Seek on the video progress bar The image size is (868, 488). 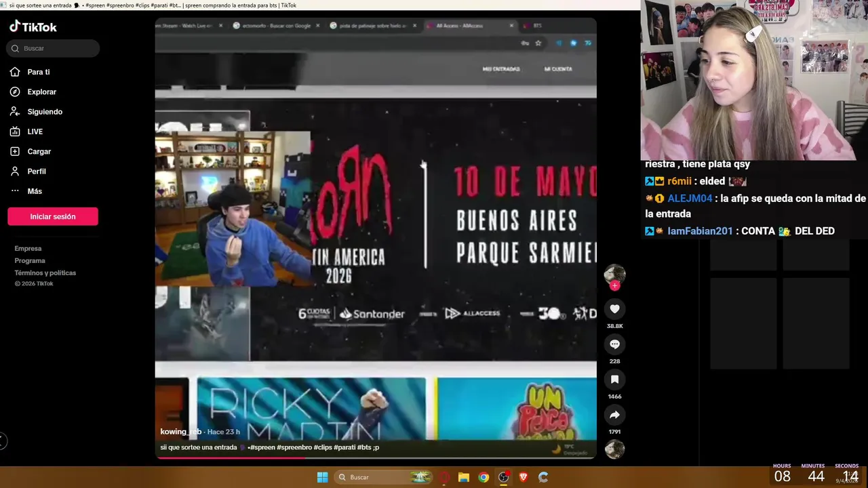[x=376, y=457]
